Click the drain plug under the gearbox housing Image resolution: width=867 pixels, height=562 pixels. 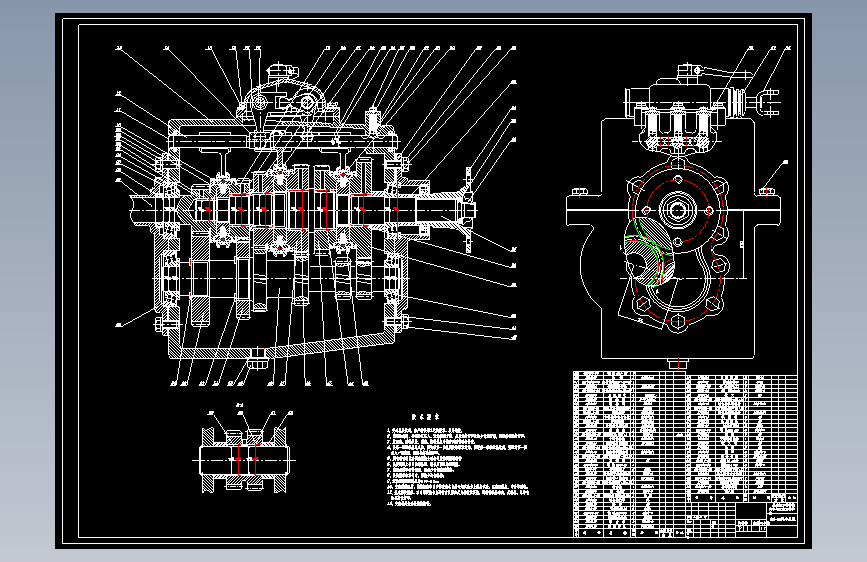click(258, 358)
